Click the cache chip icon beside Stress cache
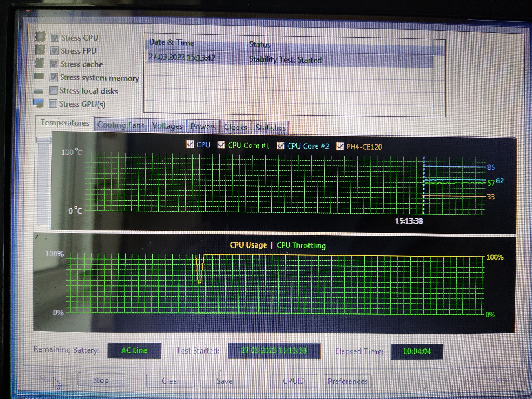This screenshot has height=399, width=532. coord(39,63)
